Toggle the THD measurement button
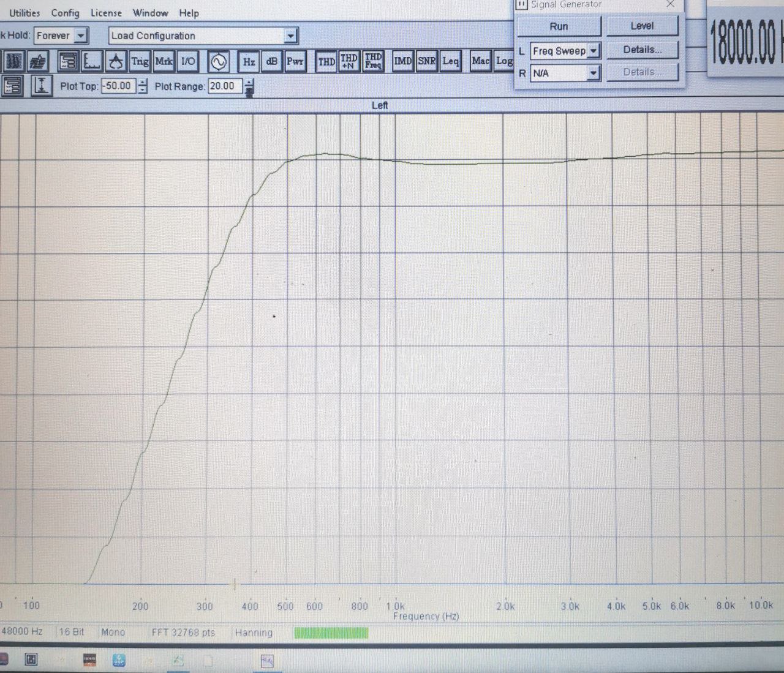The height and width of the screenshot is (673, 784). click(326, 61)
